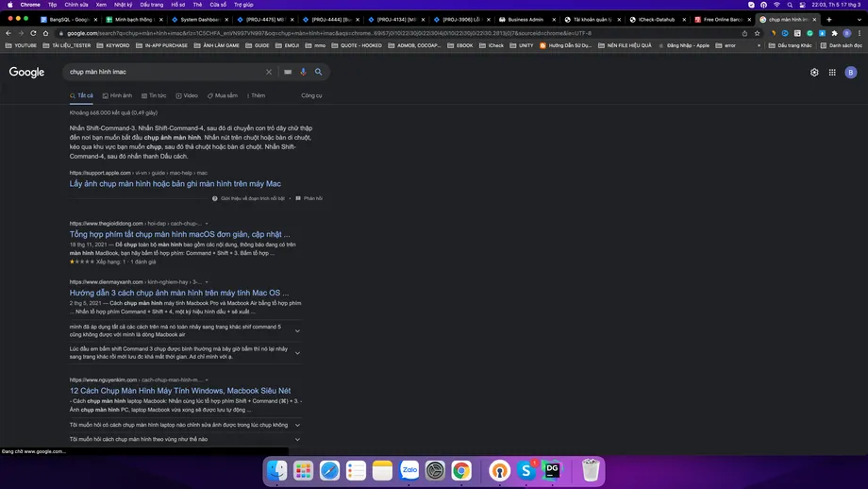Image resolution: width=868 pixels, height=489 pixels.
Task: Open '12 Cách Chụp Màn Hình' result link
Action: coord(179,390)
